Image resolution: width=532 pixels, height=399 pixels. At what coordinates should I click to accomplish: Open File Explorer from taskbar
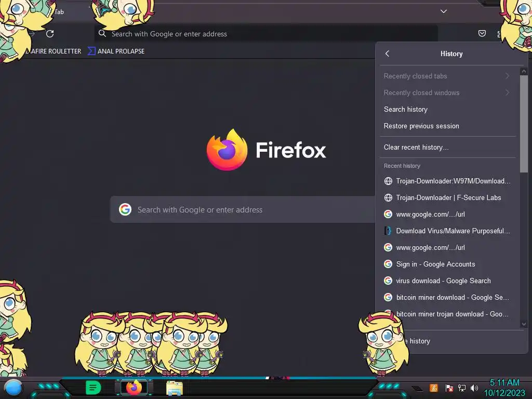click(x=175, y=388)
